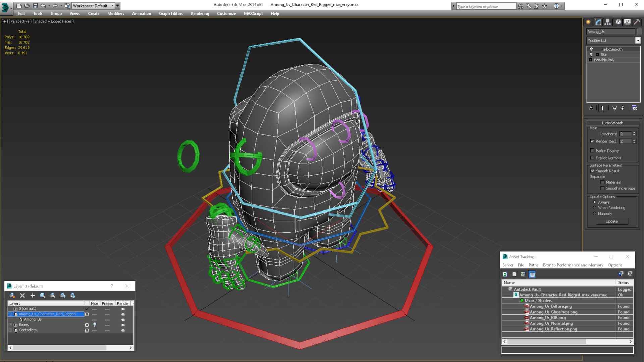
Task: Select Manually update radio option
Action: [594, 214]
